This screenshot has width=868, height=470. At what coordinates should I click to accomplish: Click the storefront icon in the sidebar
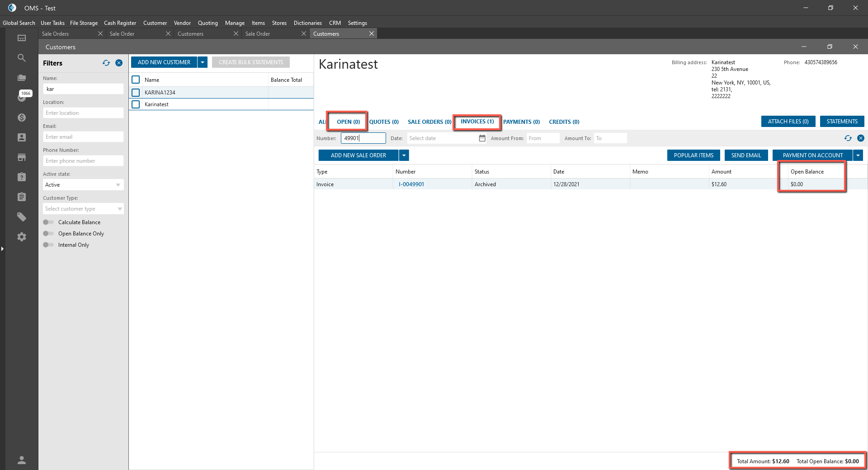[22, 157]
